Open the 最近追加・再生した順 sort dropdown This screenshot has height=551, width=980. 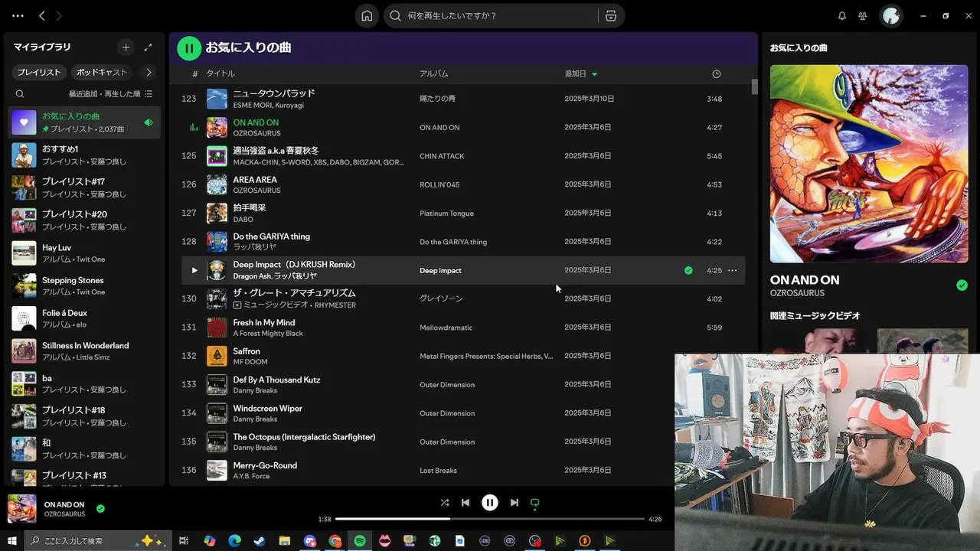point(110,94)
